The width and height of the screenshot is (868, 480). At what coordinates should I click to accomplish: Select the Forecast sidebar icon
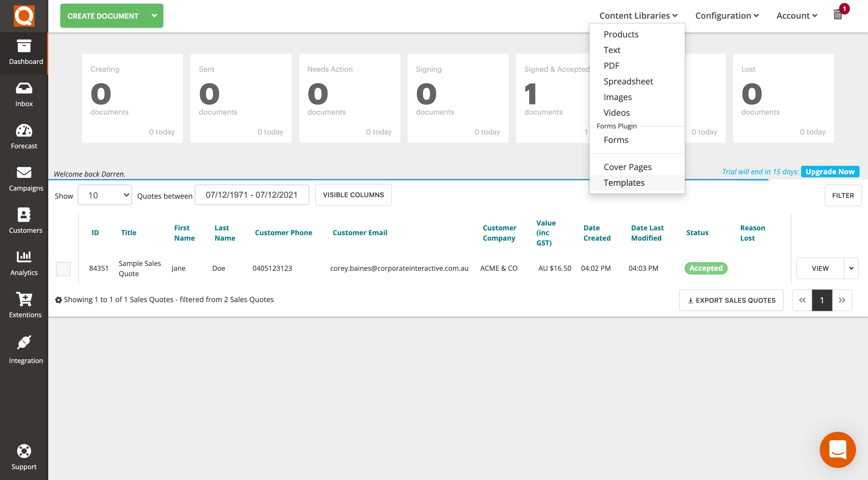[24, 137]
